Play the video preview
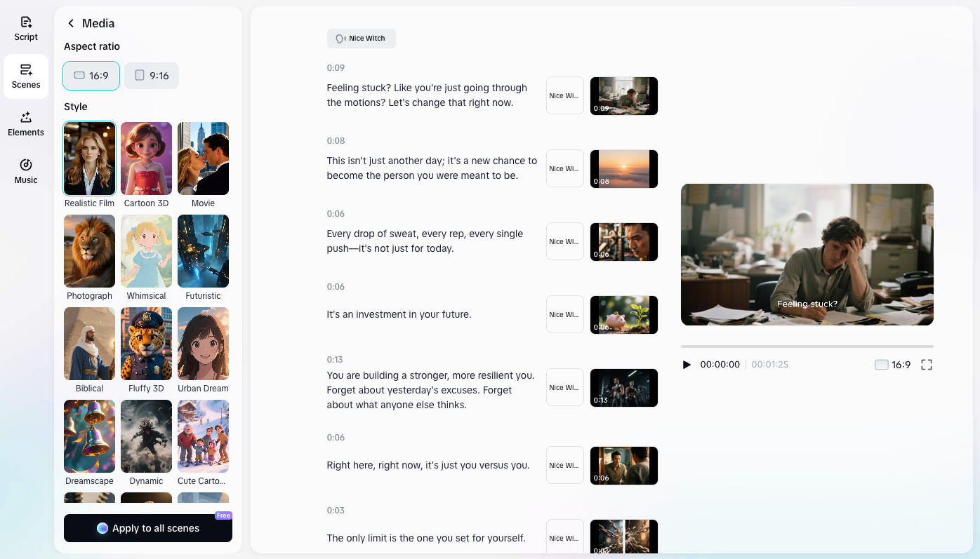Screen dimensions: 980x559 (x=687, y=365)
